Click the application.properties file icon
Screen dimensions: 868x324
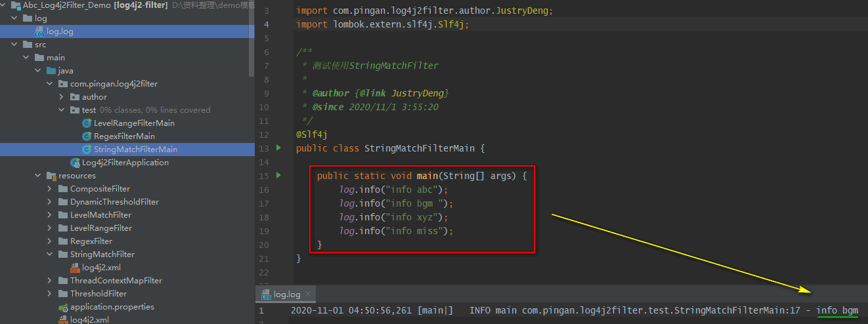(x=63, y=307)
